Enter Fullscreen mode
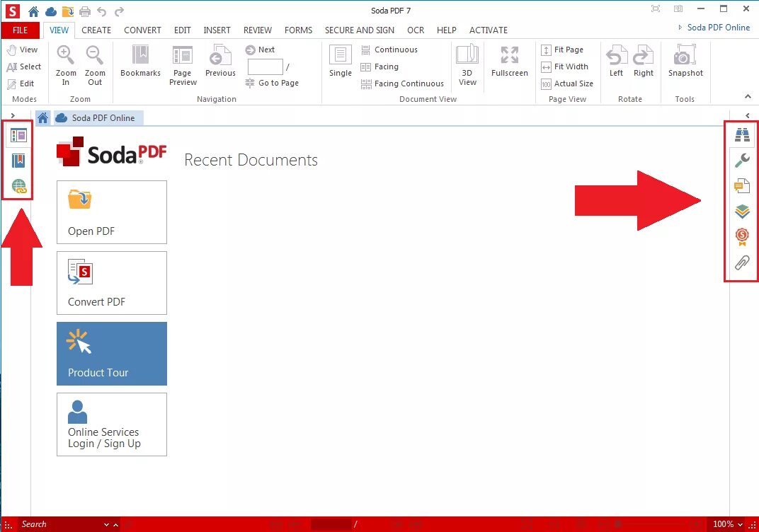Viewport: 759px width, 532px height. [x=509, y=61]
